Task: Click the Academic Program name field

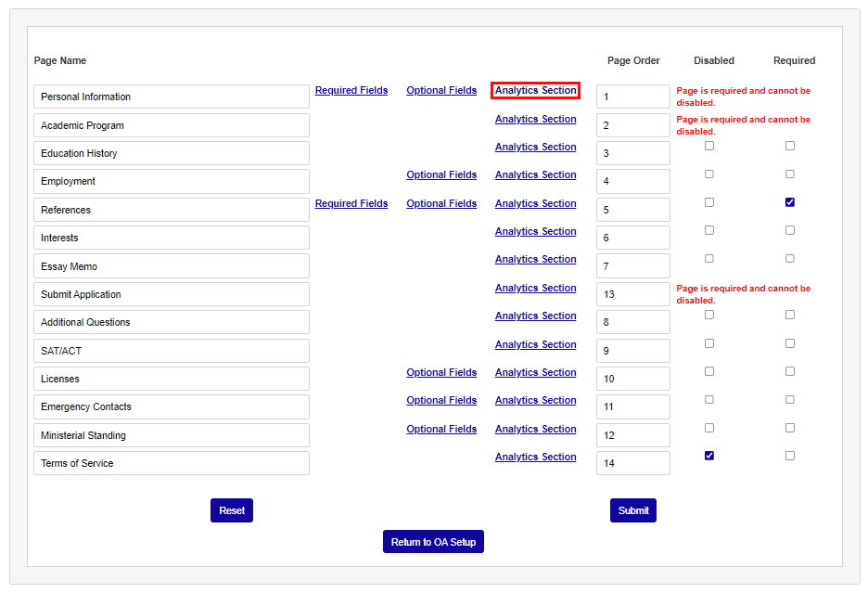Action: point(171,124)
